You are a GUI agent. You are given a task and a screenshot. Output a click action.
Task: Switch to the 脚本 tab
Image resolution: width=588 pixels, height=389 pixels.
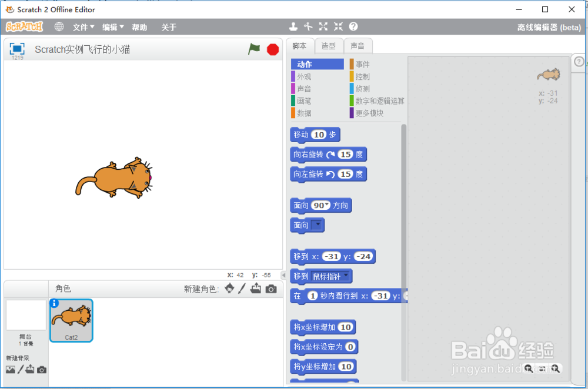pyautogui.click(x=300, y=46)
